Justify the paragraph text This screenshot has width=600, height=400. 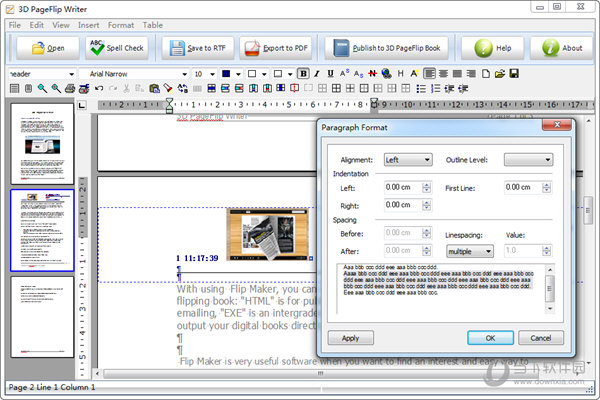pos(457,73)
